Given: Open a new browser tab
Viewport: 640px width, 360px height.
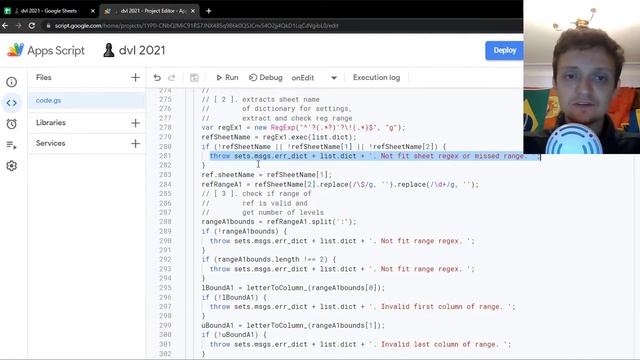Looking at the screenshot, I should tap(209, 11).
